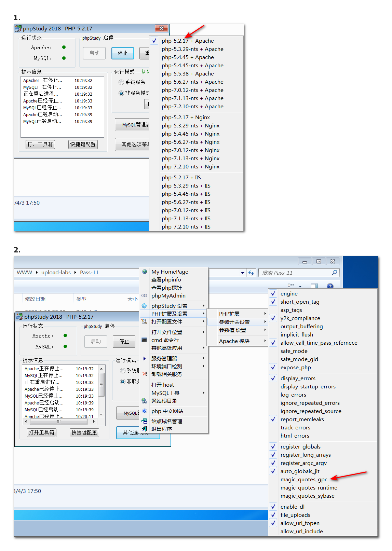The height and width of the screenshot is (551, 392).
Task: Click the 退出程序 exit icon
Action: tap(145, 429)
